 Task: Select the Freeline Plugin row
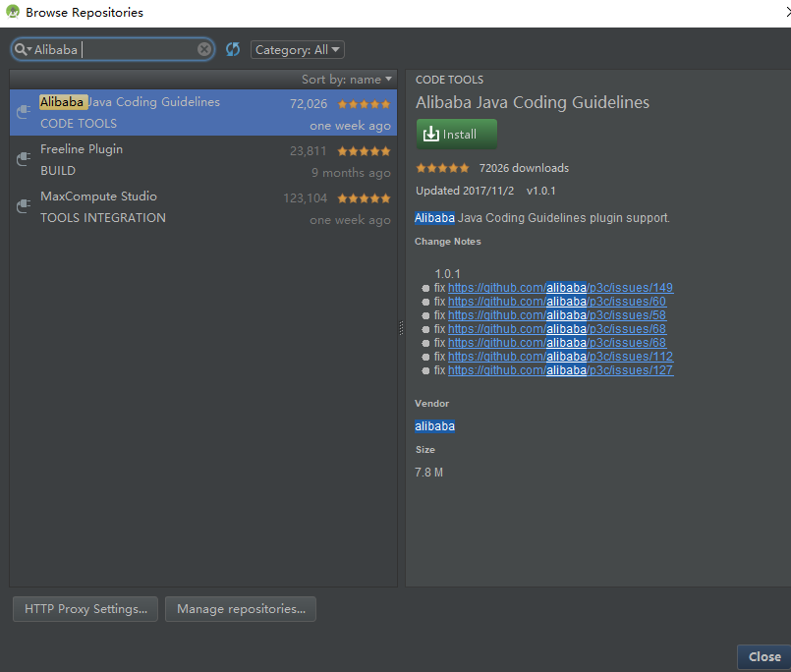click(203, 159)
